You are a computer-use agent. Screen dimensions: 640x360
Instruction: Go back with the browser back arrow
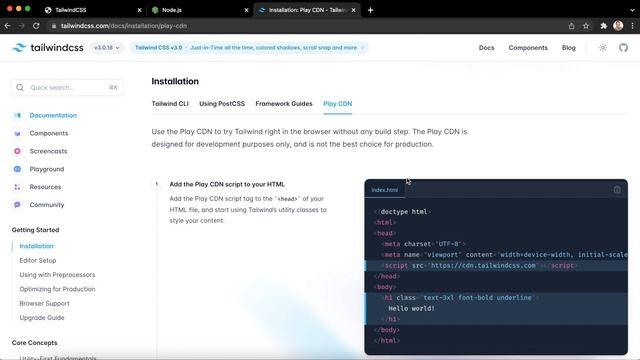(8, 26)
